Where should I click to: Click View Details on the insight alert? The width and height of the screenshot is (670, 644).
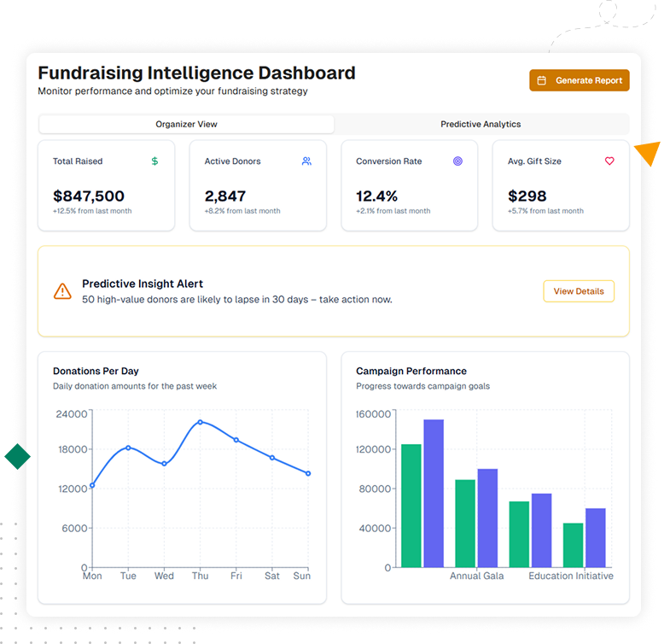pos(578,291)
